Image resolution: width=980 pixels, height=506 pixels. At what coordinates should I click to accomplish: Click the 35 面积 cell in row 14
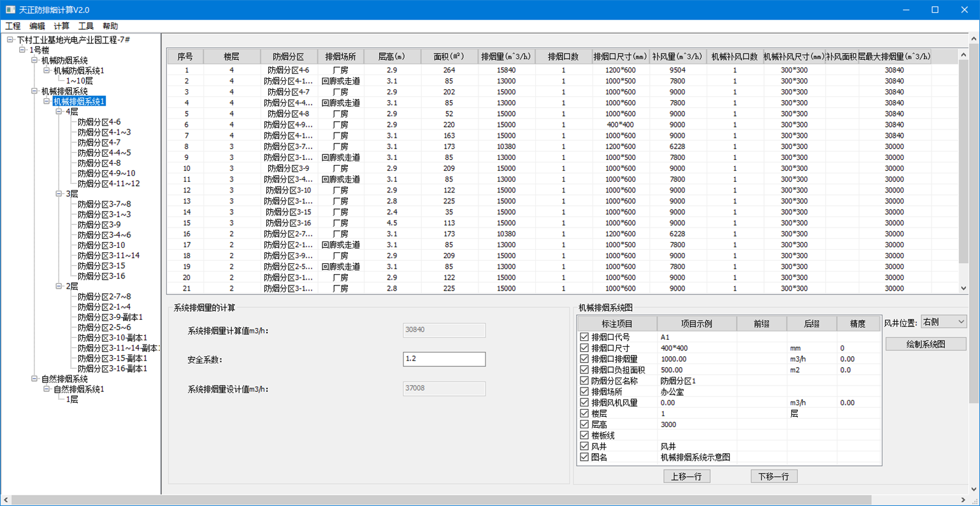click(449, 212)
